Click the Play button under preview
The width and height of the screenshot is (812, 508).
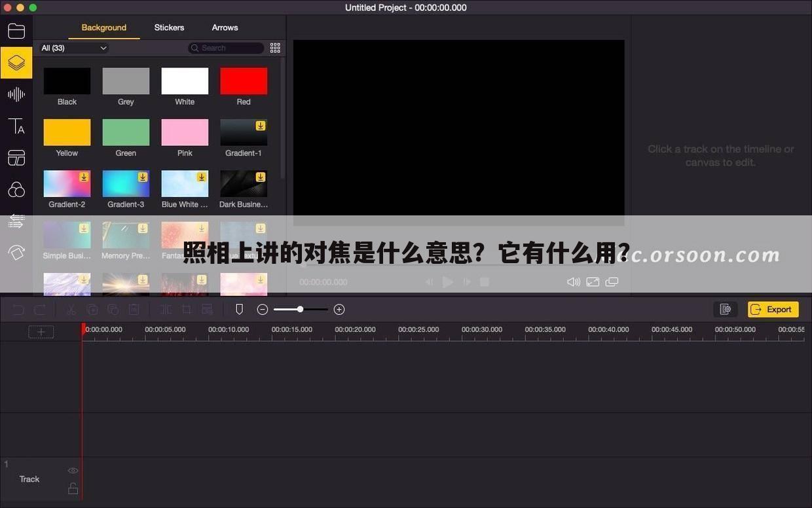pyautogui.click(x=448, y=281)
